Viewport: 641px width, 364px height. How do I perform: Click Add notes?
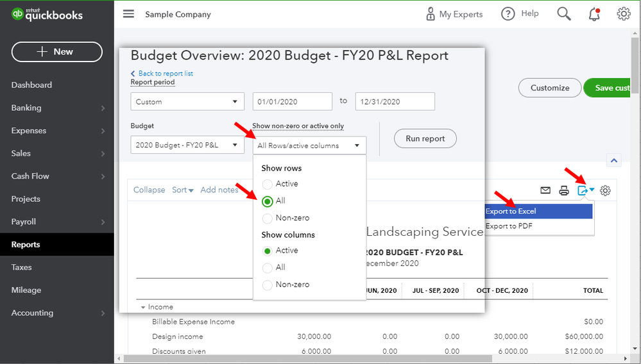pos(219,190)
